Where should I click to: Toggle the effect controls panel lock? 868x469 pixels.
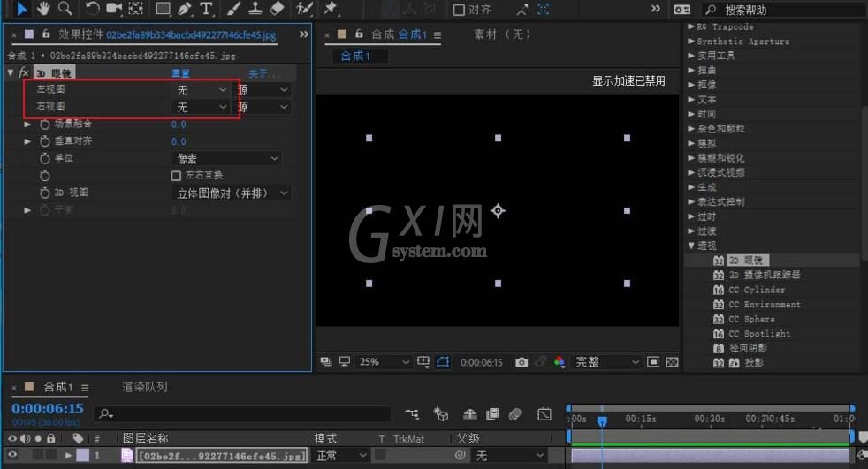pyautogui.click(x=46, y=34)
